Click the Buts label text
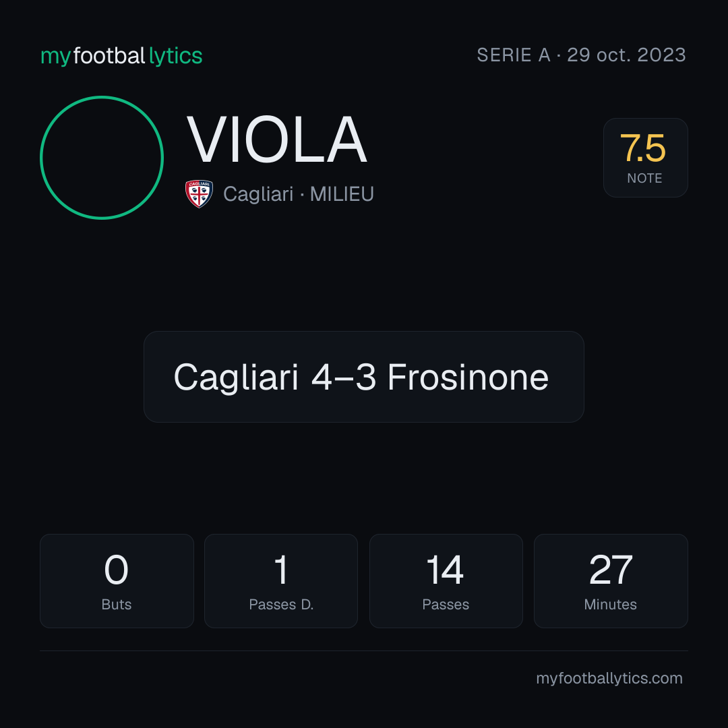This screenshot has height=728, width=728. [117, 605]
